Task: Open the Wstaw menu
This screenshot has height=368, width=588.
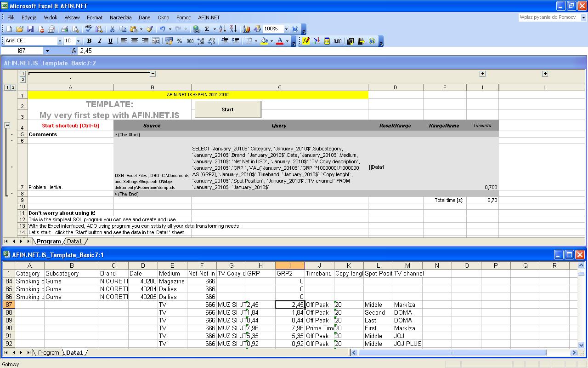Action: (72, 17)
